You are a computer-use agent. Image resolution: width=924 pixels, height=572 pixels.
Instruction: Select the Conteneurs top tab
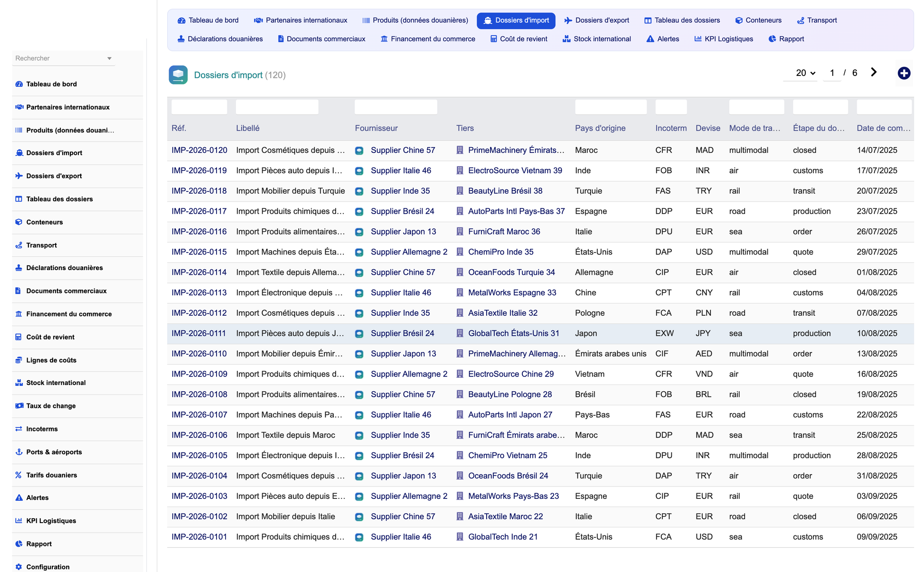758,20
